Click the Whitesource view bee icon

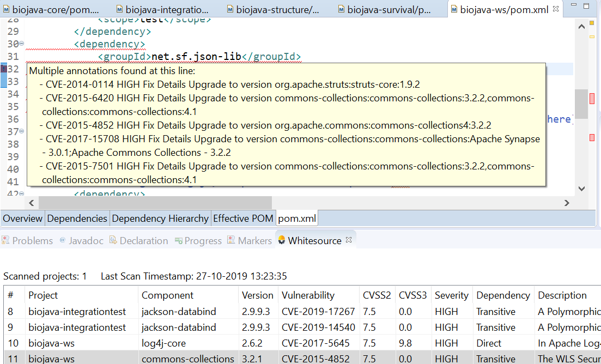click(x=282, y=240)
